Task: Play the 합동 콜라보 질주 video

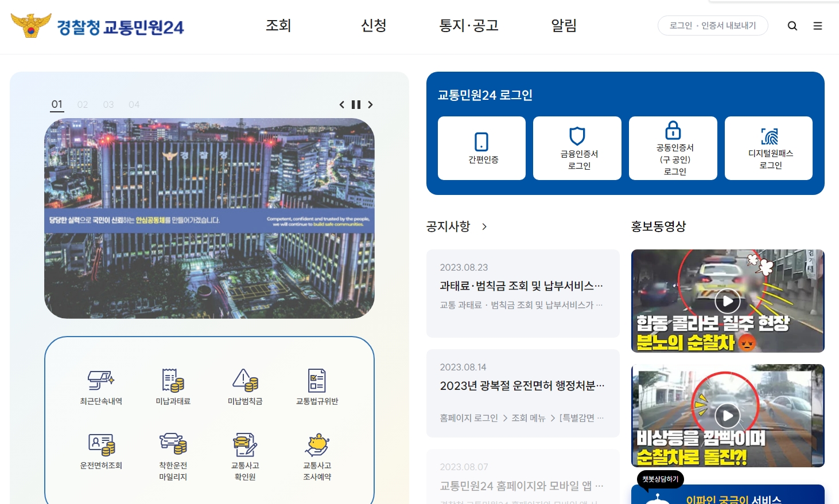Action: (728, 300)
